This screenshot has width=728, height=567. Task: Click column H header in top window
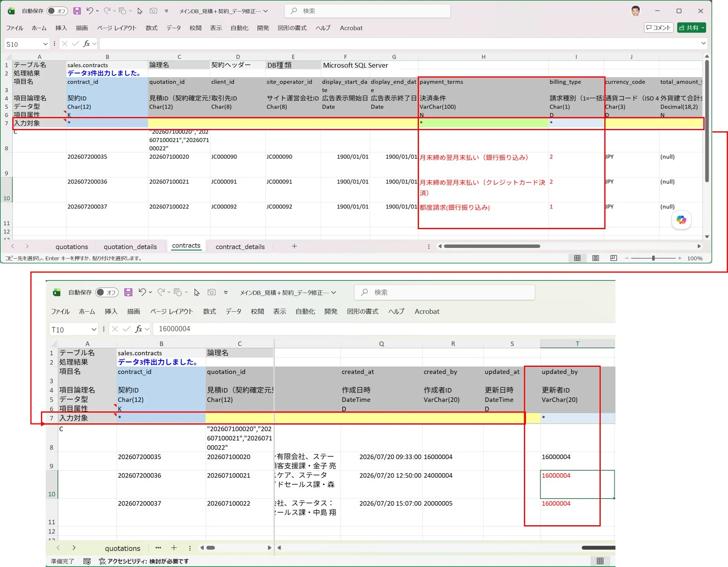(x=483, y=57)
